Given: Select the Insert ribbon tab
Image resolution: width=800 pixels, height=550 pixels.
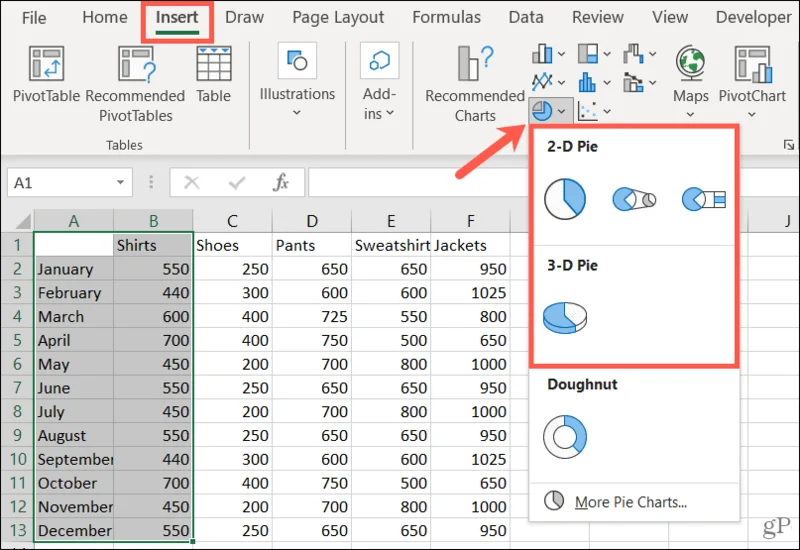Looking at the screenshot, I should tap(177, 17).
